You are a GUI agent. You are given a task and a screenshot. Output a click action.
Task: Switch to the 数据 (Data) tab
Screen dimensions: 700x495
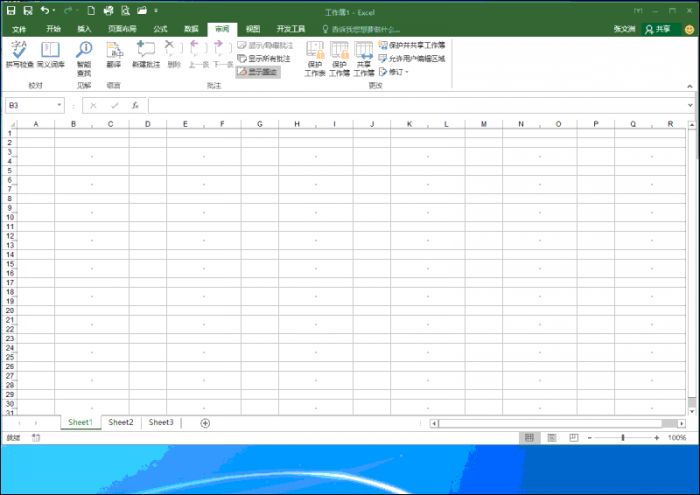[x=191, y=29]
